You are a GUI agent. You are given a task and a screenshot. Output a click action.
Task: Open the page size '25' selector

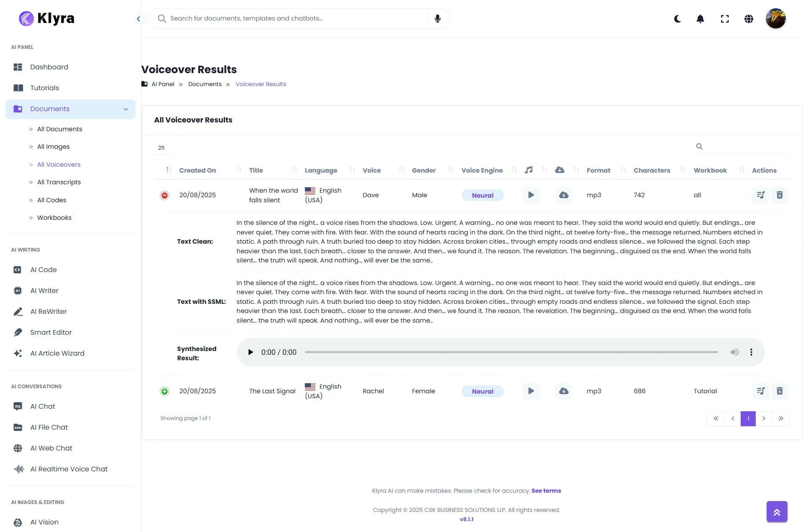(x=161, y=148)
